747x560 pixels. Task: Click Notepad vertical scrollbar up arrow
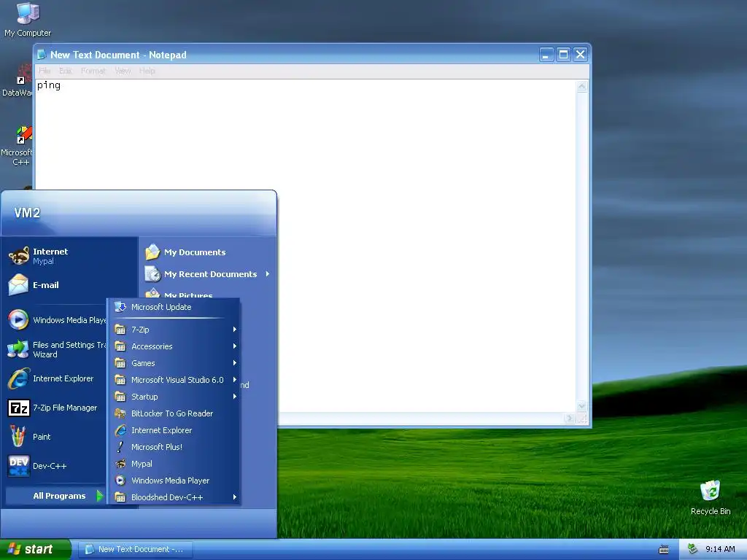tap(581, 86)
